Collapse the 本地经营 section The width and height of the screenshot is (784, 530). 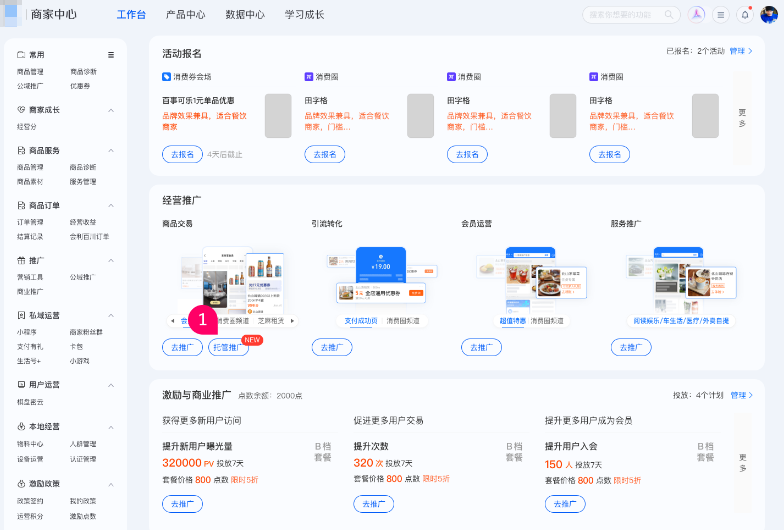(111, 427)
